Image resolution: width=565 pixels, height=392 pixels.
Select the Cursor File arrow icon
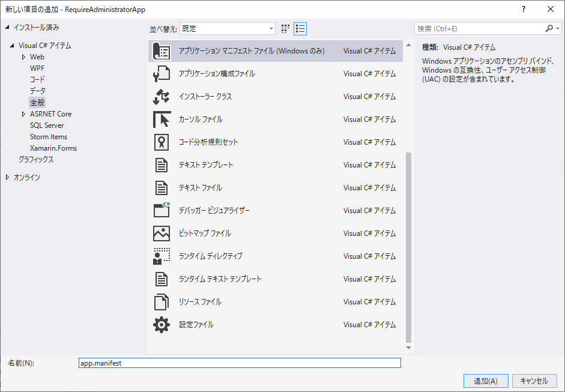pos(162,119)
